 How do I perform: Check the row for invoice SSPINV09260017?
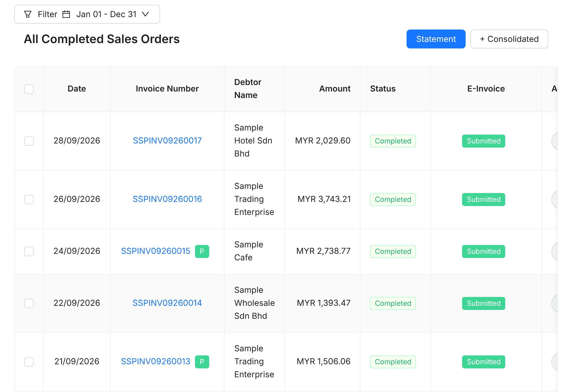click(x=29, y=141)
